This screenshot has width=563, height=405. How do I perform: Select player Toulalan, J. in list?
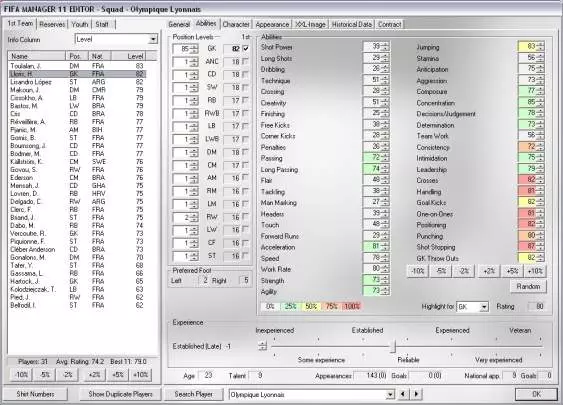[77, 66]
